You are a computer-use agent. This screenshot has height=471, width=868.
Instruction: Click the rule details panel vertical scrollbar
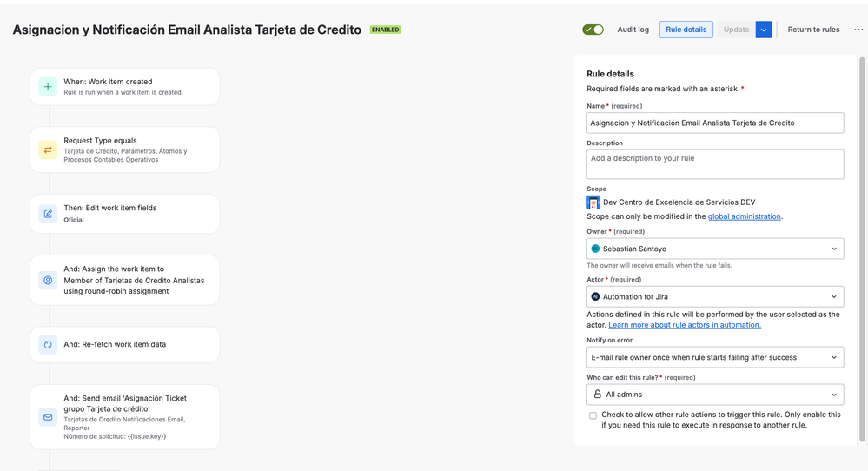[862, 249]
